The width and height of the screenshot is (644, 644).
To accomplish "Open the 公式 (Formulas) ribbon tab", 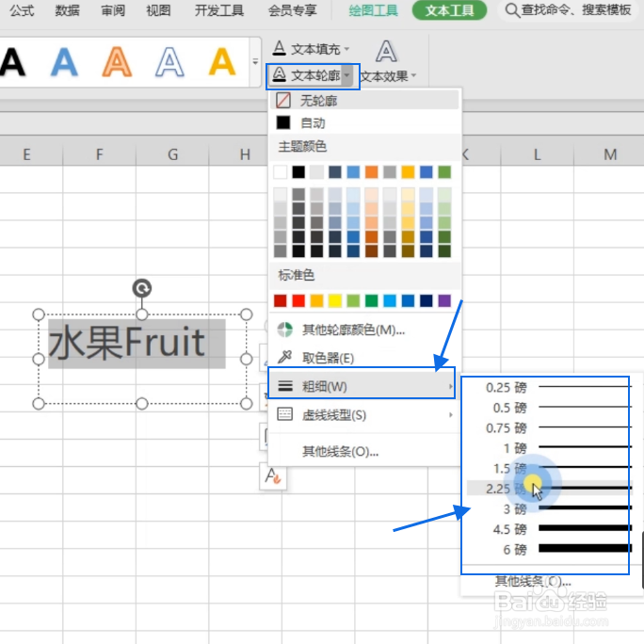I will [x=22, y=10].
